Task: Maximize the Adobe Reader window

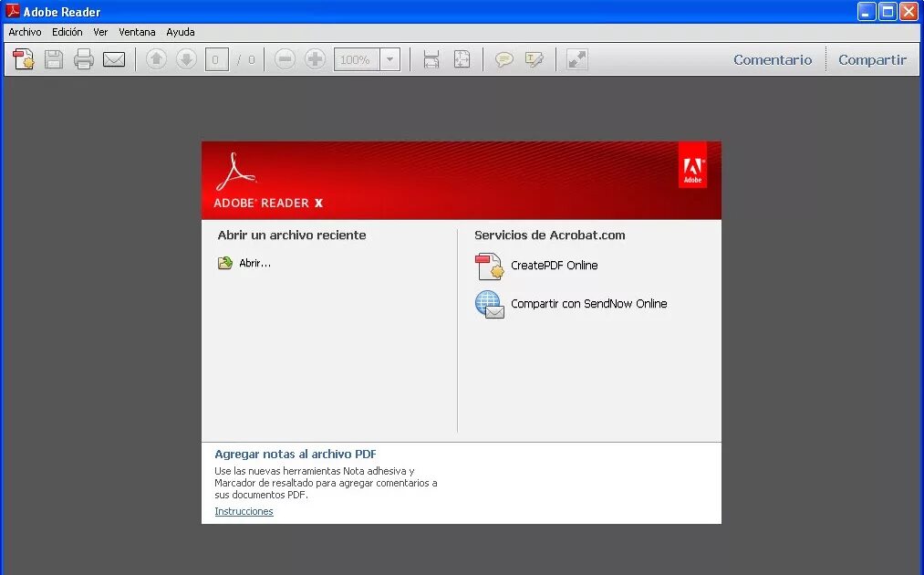Action: tap(888, 11)
